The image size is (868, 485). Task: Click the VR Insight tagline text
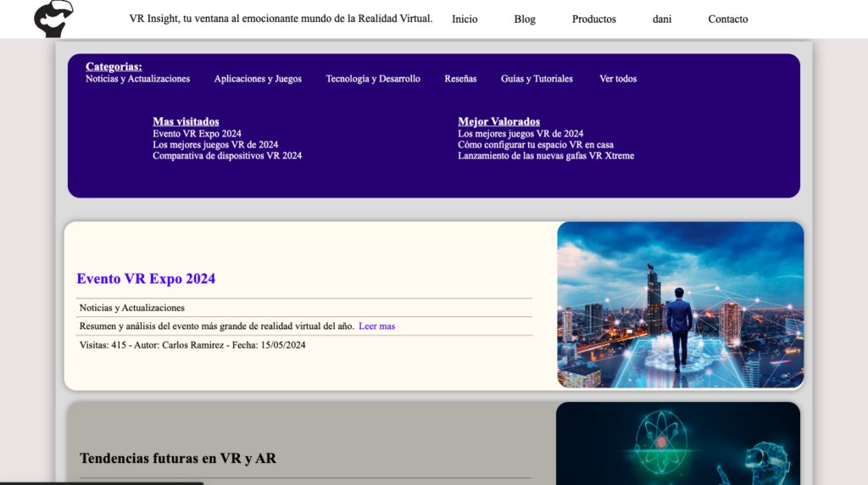click(281, 19)
